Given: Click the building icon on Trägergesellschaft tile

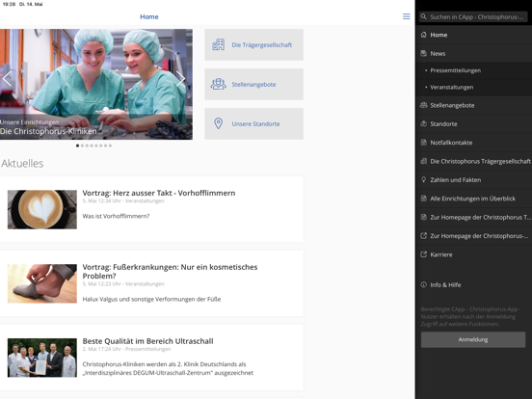Looking at the screenshot, I should [218, 44].
